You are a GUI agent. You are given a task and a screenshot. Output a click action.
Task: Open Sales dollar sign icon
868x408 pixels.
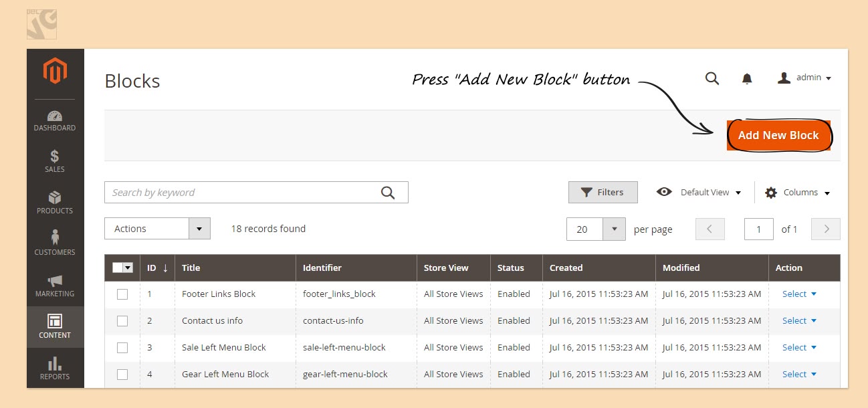(x=55, y=157)
